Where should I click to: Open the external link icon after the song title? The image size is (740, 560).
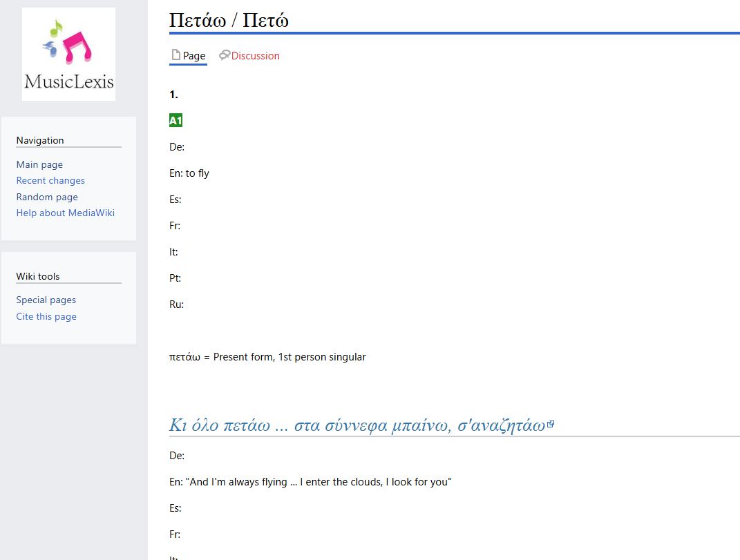[550, 423]
